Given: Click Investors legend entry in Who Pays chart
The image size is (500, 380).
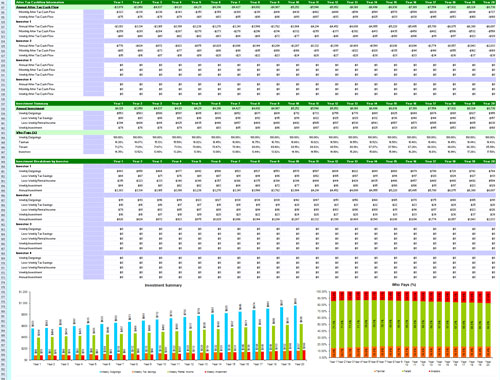Looking at the screenshot, I should pos(435,371).
